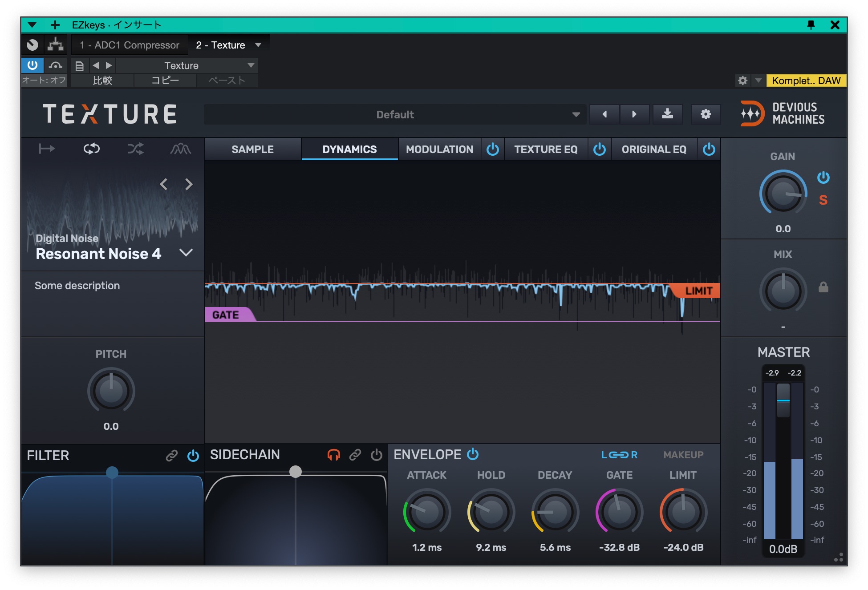Toggle the Modulation power button

pyautogui.click(x=493, y=150)
